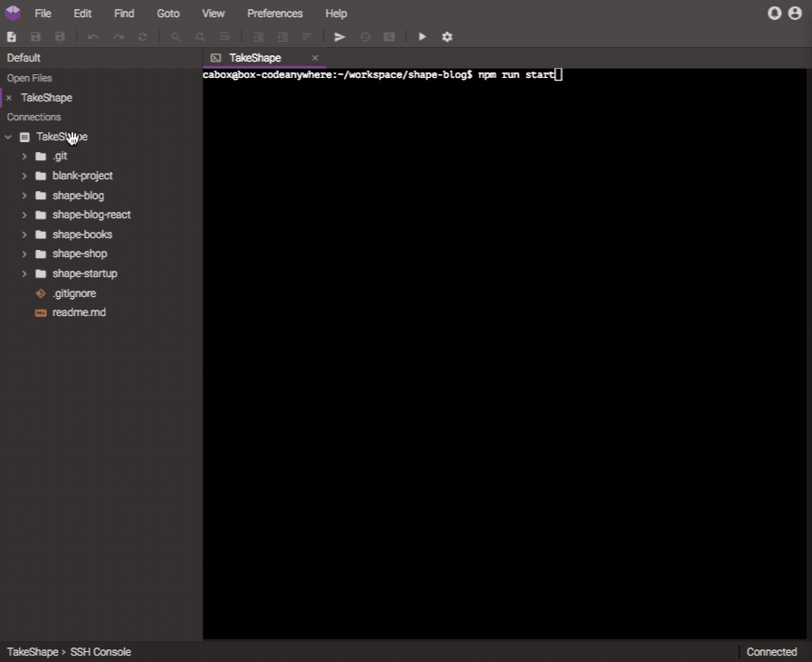Screen dimensions: 812x662
Task: Close the TakeShape terminal tab
Action: 315,58
